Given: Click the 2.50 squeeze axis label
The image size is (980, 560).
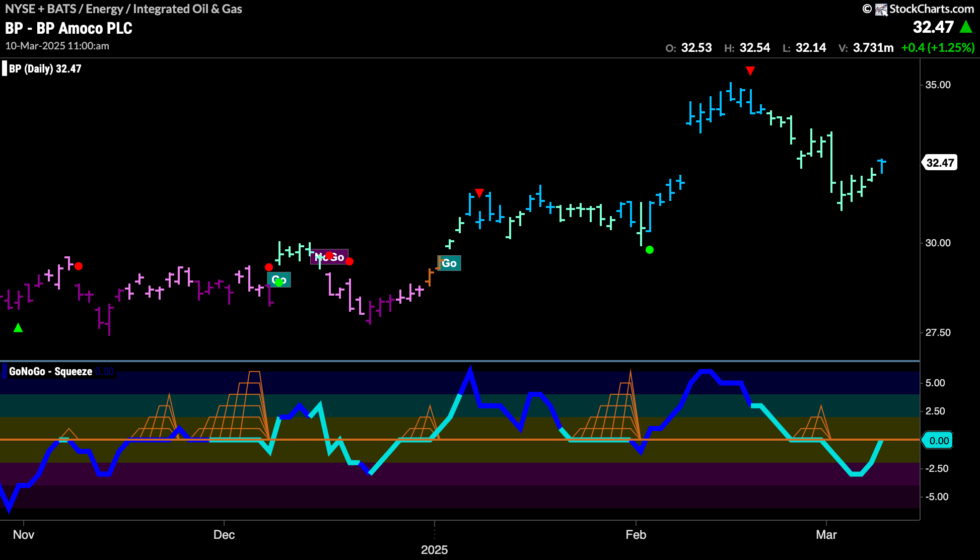Looking at the screenshot, I should tap(935, 411).
